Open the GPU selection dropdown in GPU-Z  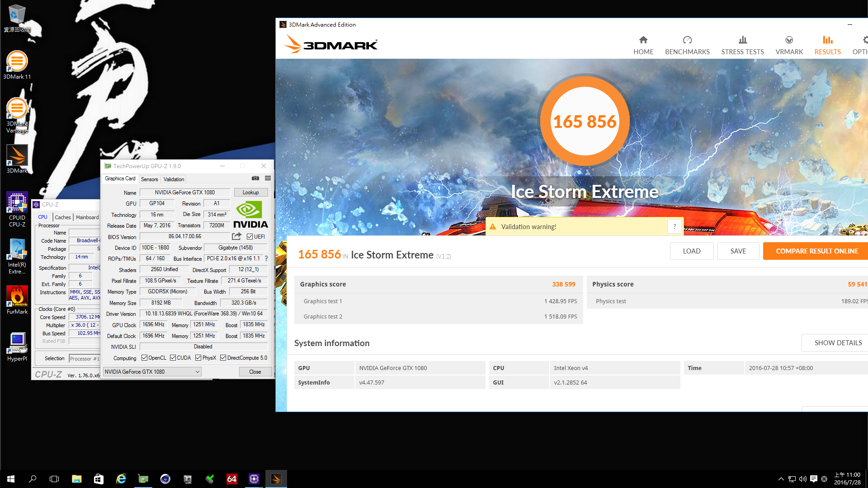pyautogui.click(x=152, y=372)
